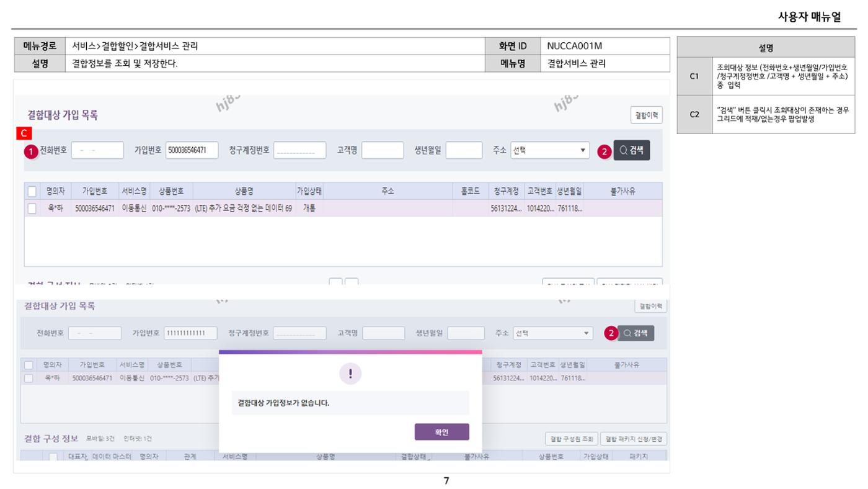Click the 고객명 input field in the upper panel
Viewport: 868px width, 489px height.
click(383, 150)
